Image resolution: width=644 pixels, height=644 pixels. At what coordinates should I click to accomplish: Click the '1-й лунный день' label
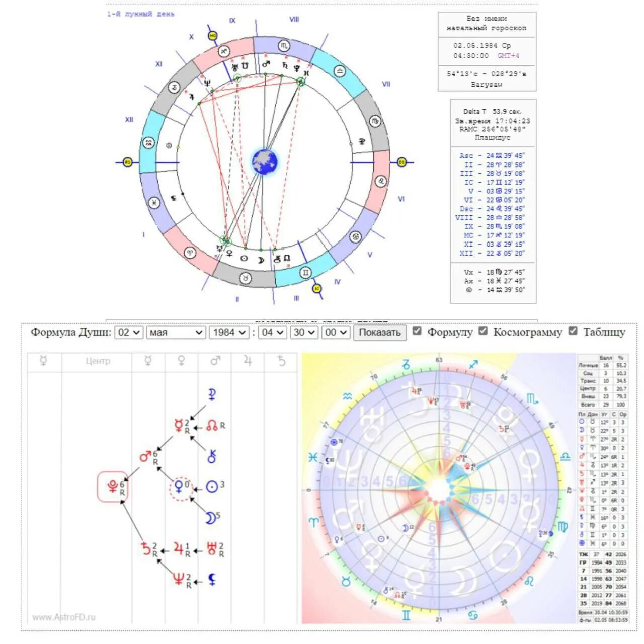140,14
